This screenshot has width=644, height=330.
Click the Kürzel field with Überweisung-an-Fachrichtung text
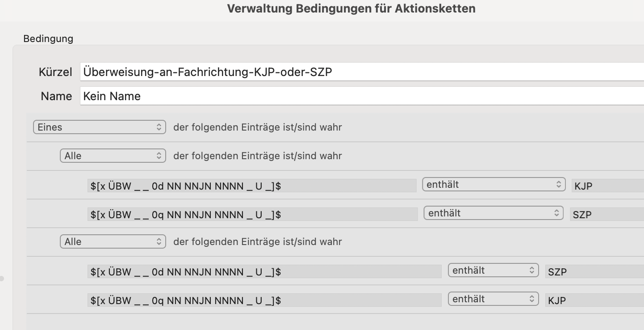[362, 72]
